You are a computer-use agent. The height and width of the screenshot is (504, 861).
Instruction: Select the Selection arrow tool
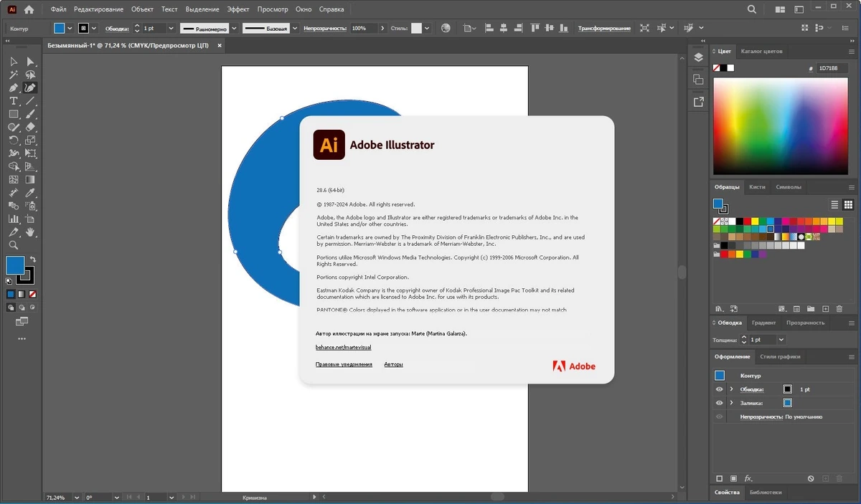click(14, 62)
